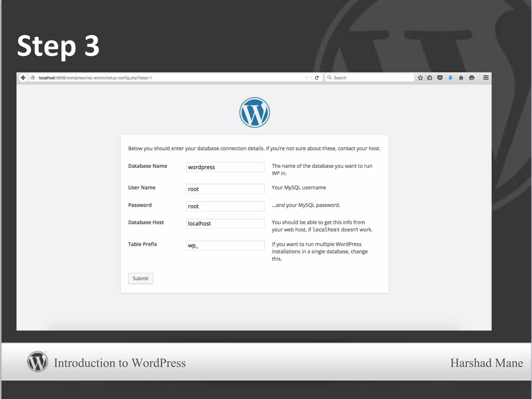This screenshot has width=532, height=399.
Task: Click the footer WordPress logo icon
Action: [x=37, y=362]
